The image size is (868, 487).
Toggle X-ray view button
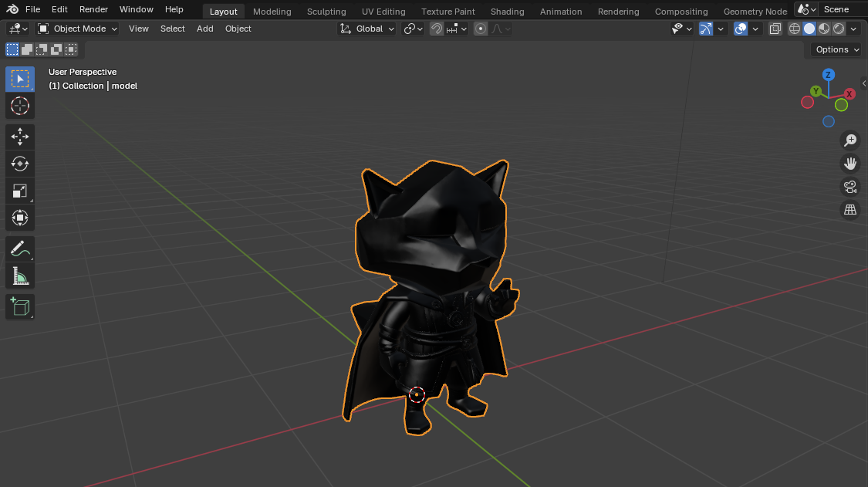(775, 29)
